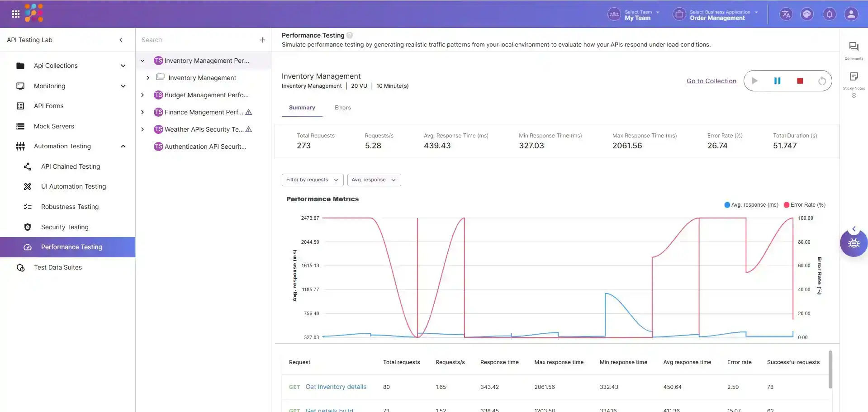
Task: Open Sticky Notes from right sidebar
Action: coord(854,77)
